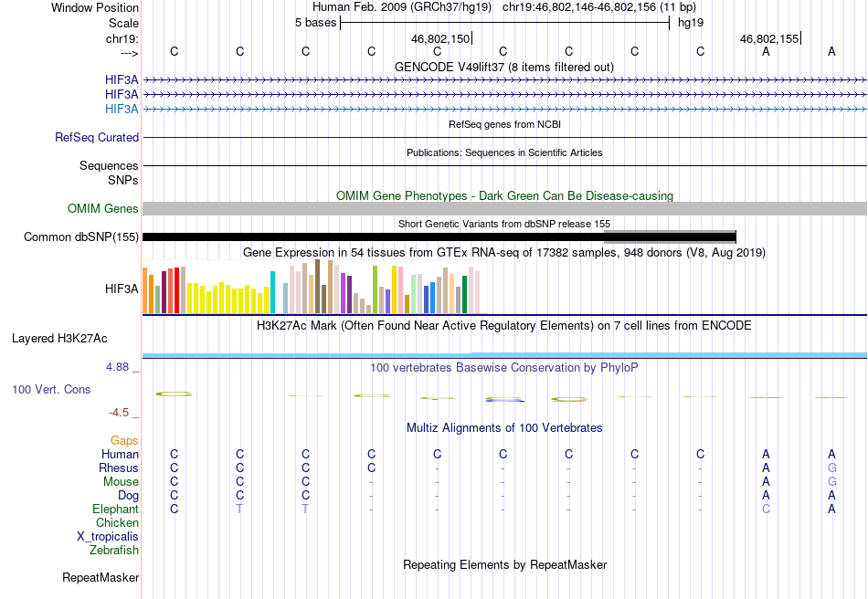
Task: Click the black dbSNP variant bar
Action: [439, 237]
